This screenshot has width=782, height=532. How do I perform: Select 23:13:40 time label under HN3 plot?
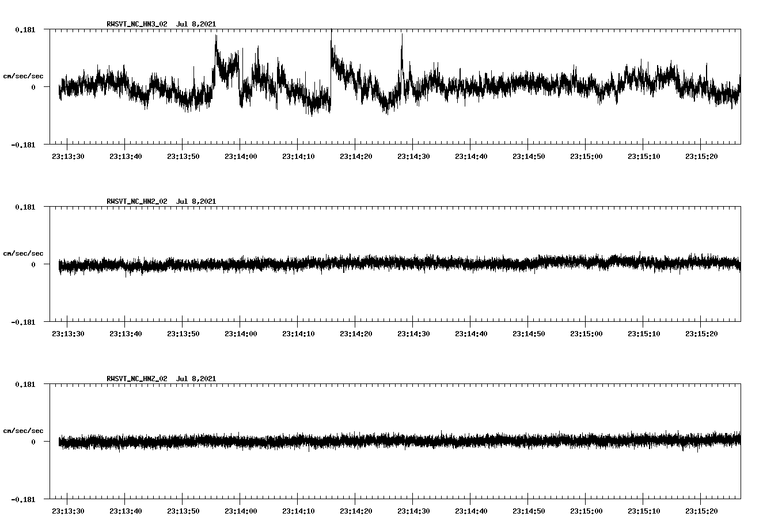pos(126,157)
